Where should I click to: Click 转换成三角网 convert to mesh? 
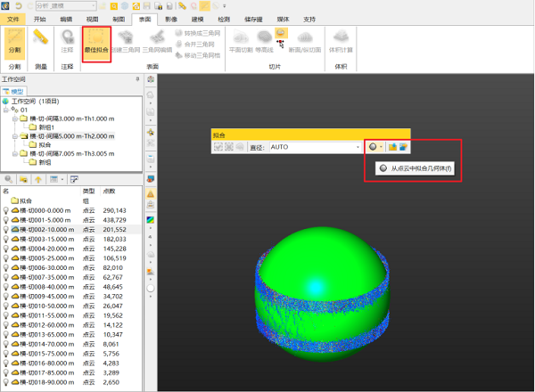pyautogui.click(x=198, y=33)
